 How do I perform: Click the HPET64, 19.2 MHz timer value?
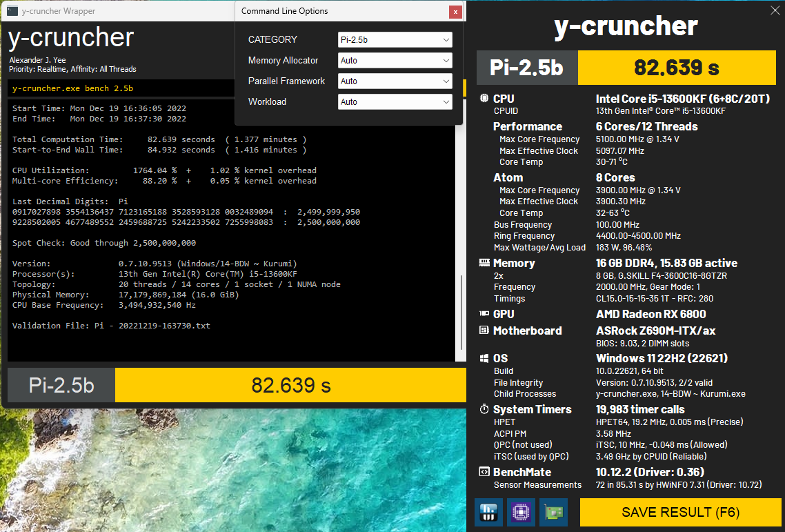tap(669, 422)
